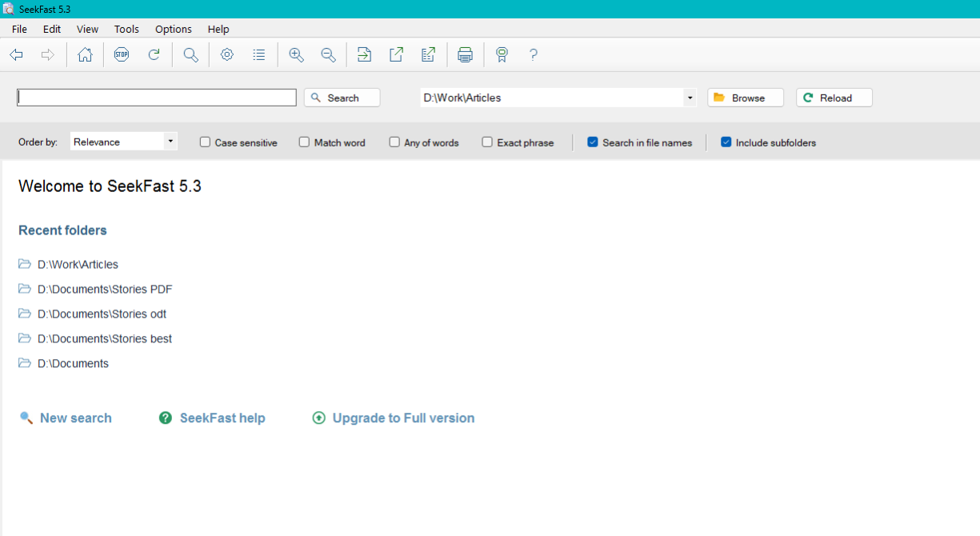Image resolution: width=980 pixels, height=536 pixels.
Task: Open the View menu
Action: point(87,29)
